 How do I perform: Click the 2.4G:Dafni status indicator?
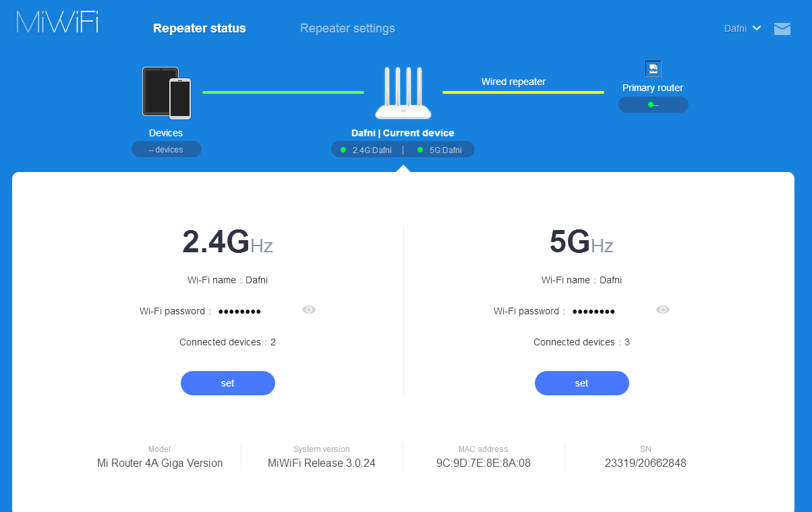[367, 150]
